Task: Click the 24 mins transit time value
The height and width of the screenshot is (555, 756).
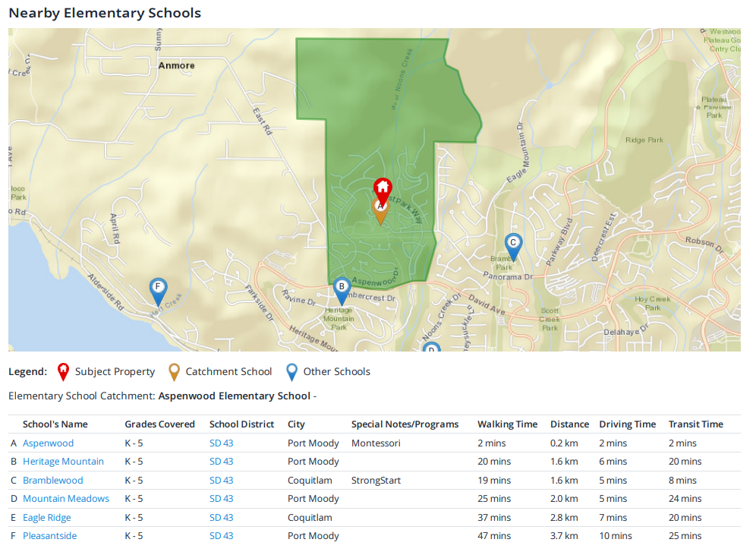Action: pos(685,499)
